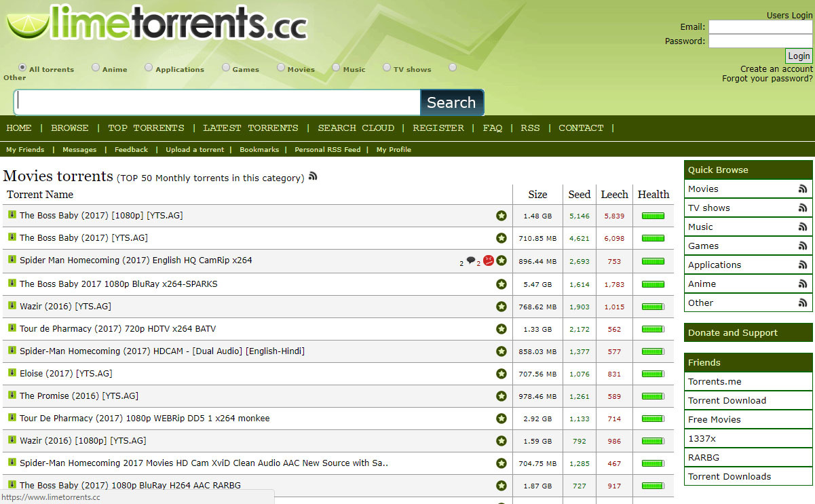Screen dimensions: 815x504
Task: Go to BROWSE in the navigation bar
Action: [70, 128]
